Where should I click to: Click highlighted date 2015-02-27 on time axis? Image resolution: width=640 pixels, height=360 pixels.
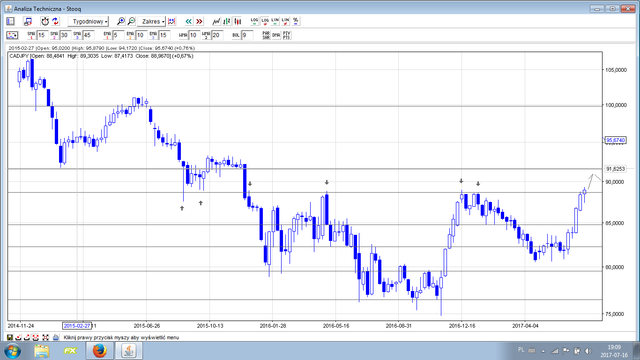tap(77, 326)
